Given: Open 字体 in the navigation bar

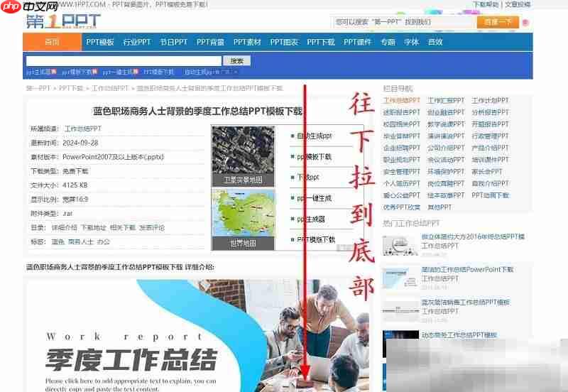Looking at the screenshot, I should click(412, 42).
